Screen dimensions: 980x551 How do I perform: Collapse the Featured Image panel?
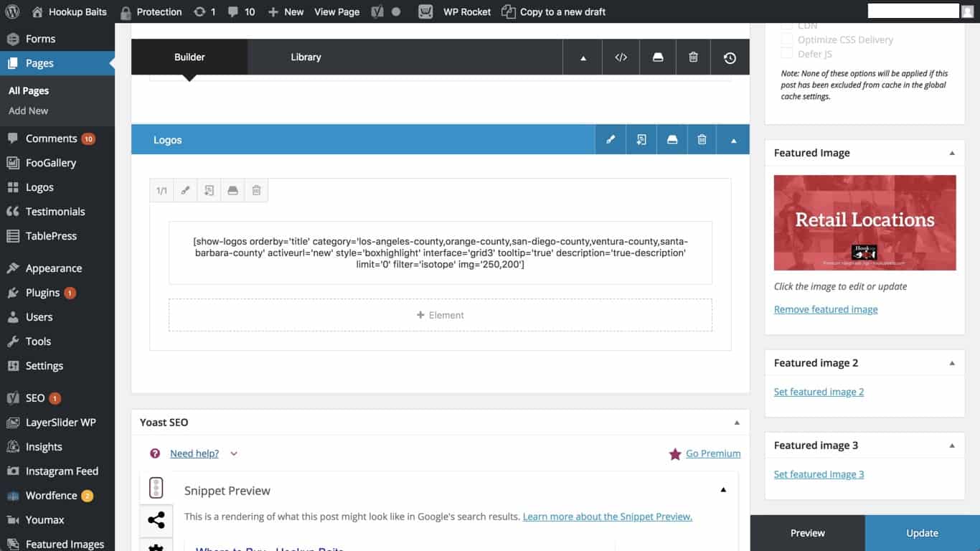(x=952, y=153)
